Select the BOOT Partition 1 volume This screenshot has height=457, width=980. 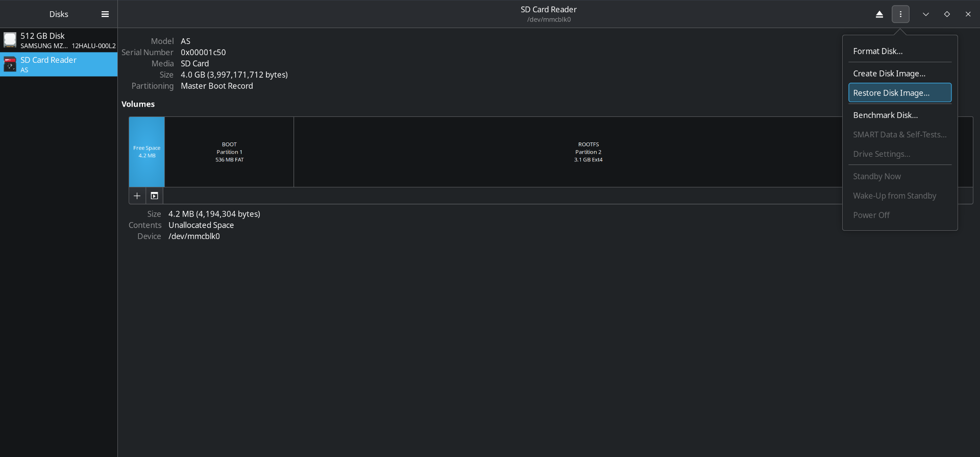click(x=229, y=152)
